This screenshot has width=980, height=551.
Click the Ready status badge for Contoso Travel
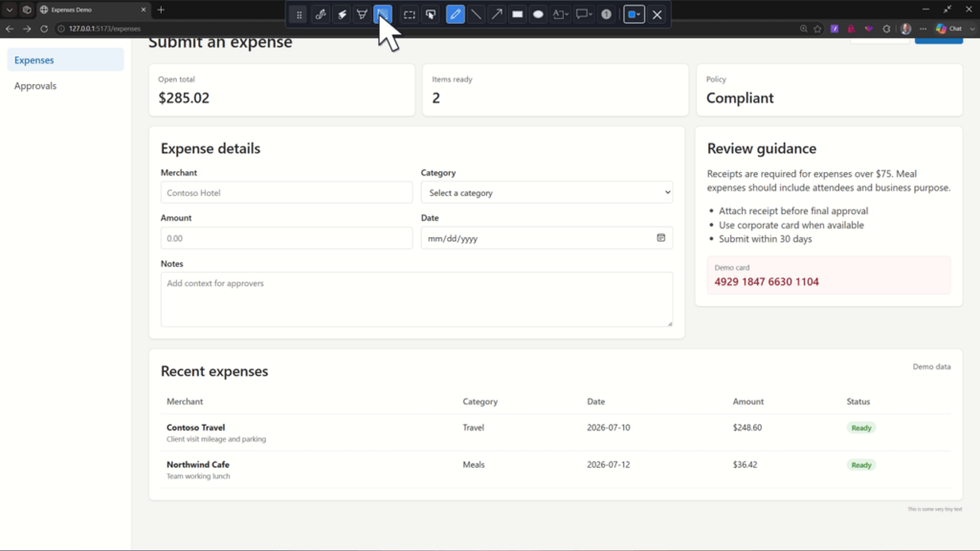[861, 428]
